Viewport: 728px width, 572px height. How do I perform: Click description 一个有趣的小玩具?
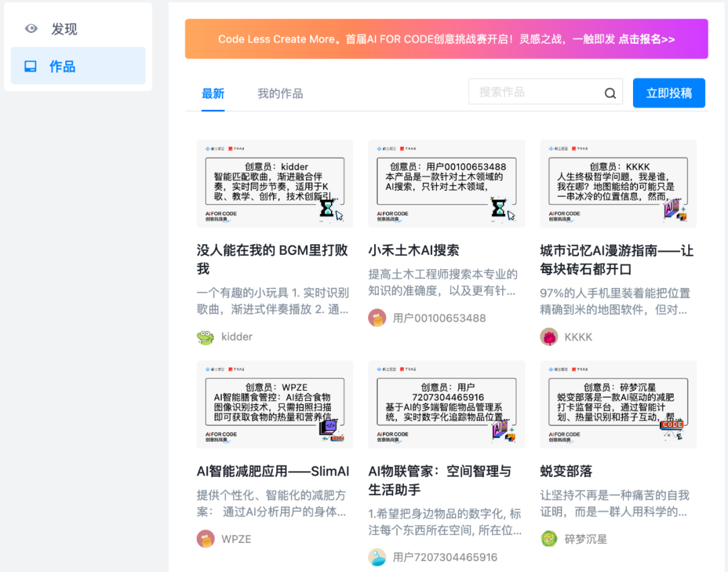click(272, 301)
